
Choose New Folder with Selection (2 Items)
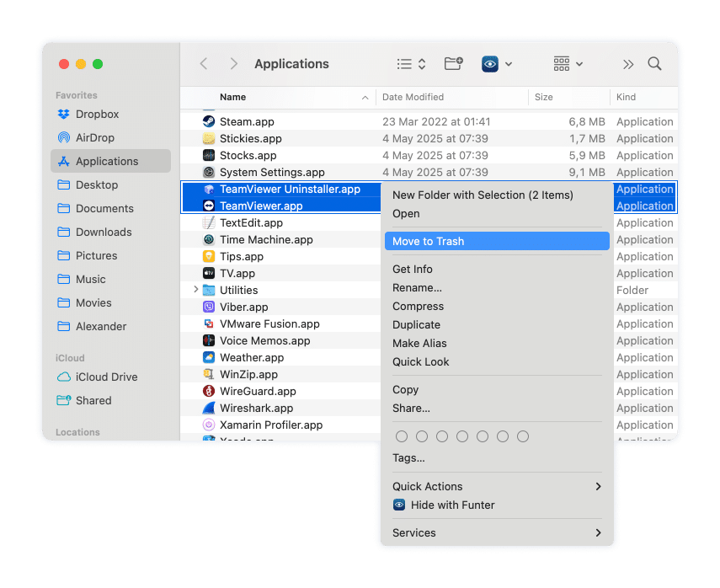pyautogui.click(x=497, y=195)
